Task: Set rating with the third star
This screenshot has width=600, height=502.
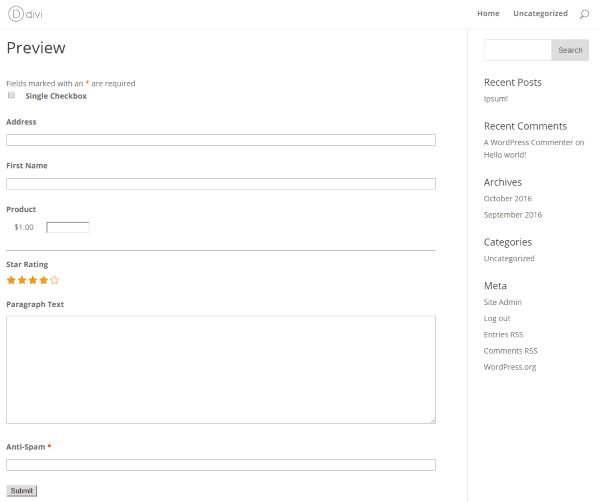Action: click(33, 281)
